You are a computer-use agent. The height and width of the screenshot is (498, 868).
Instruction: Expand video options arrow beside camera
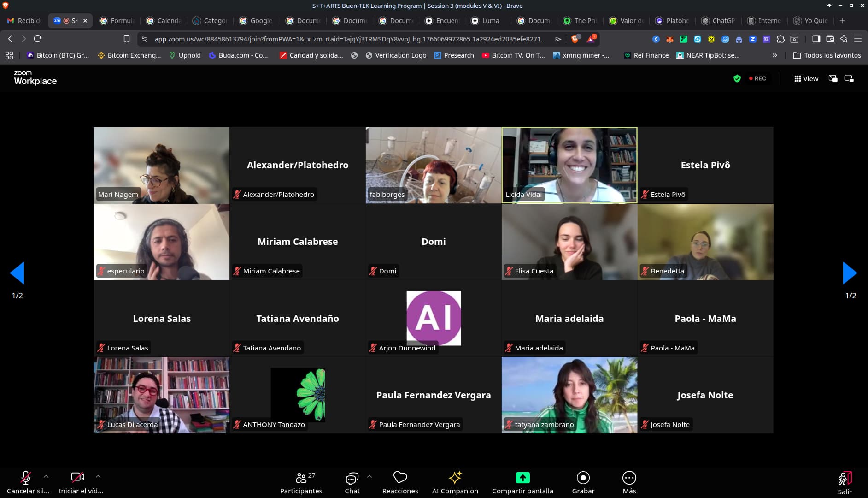point(98,476)
